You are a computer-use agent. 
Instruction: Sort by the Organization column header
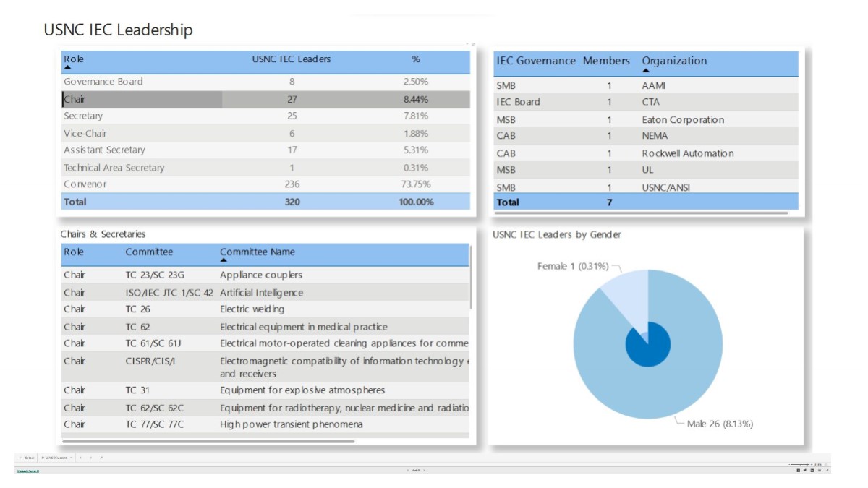[674, 61]
